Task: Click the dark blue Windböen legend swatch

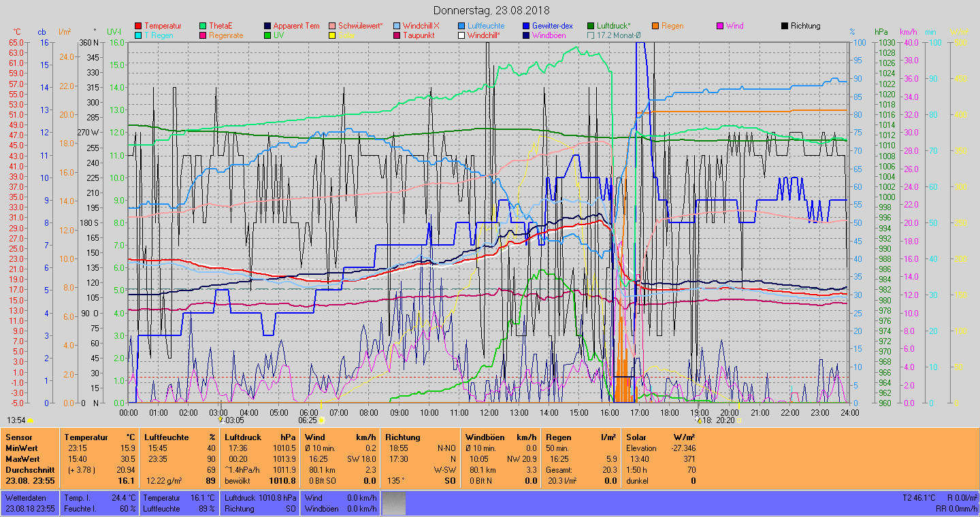Action: click(x=526, y=35)
